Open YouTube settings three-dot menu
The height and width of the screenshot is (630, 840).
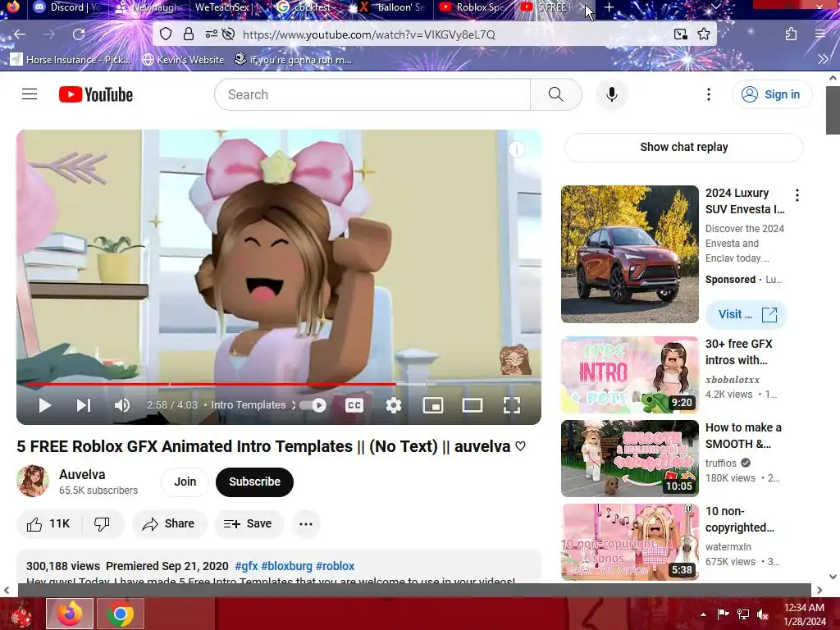click(x=708, y=94)
